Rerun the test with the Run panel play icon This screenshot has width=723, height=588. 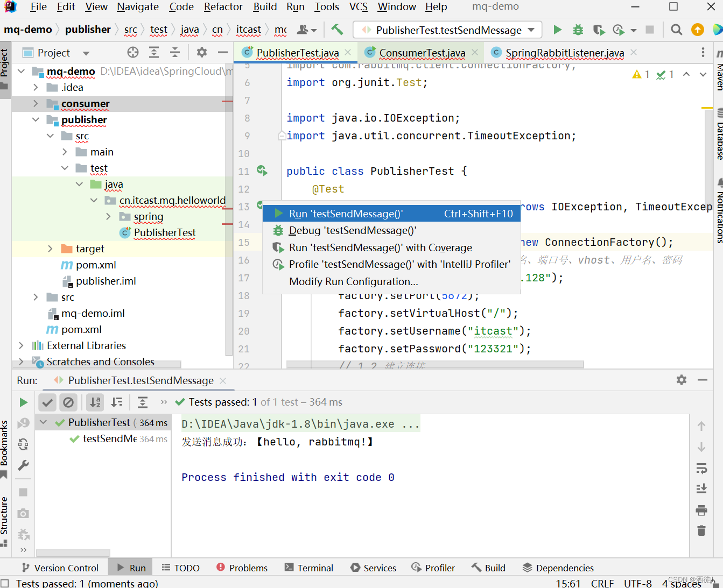(x=23, y=402)
